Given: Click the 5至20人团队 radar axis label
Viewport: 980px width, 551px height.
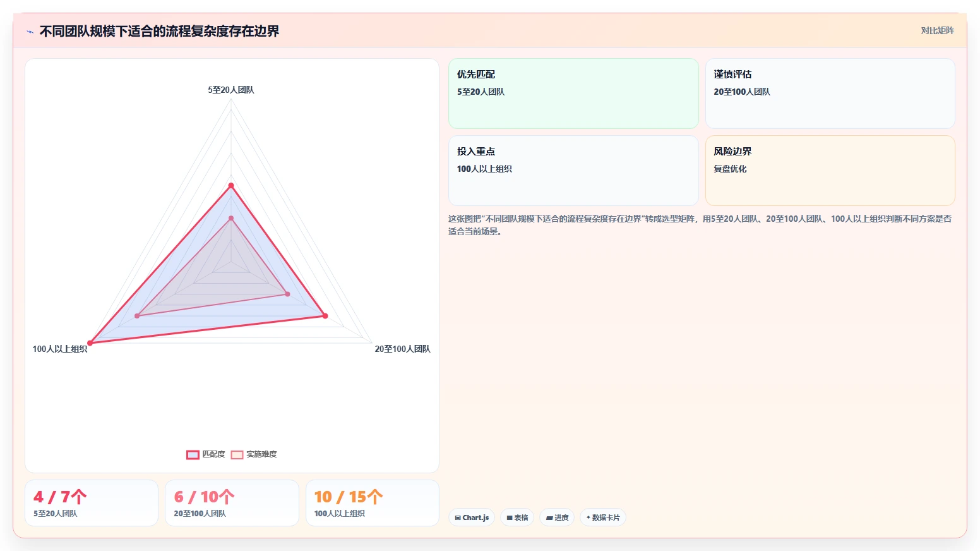Looking at the screenshot, I should point(231,90).
